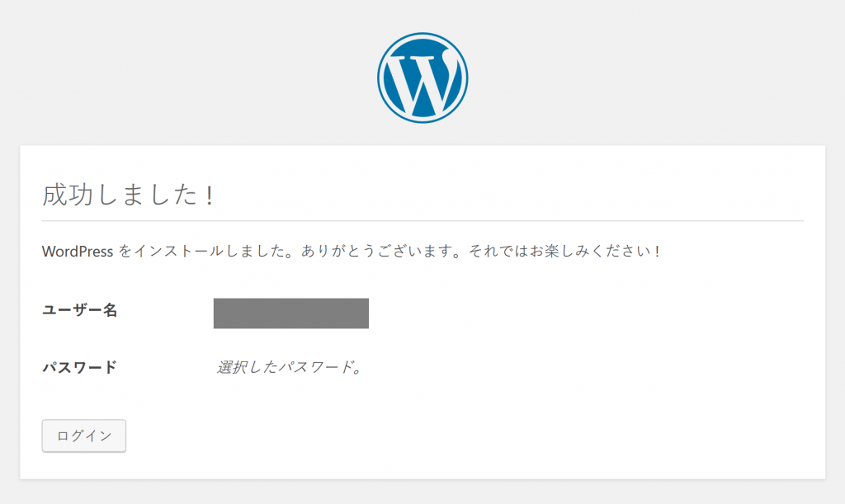Click the italic 選択したパスワード。 text
Image resolution: width=845 pixels, height=504 pixels.
coord(290,367)
